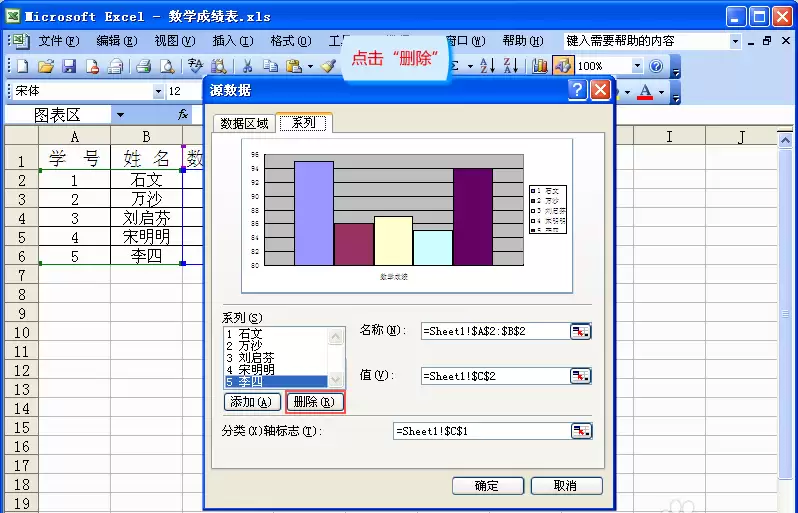Viewport: 798px width, 513px height.
Task: Click the Chart Wizard icon
Action: point(539,66)
